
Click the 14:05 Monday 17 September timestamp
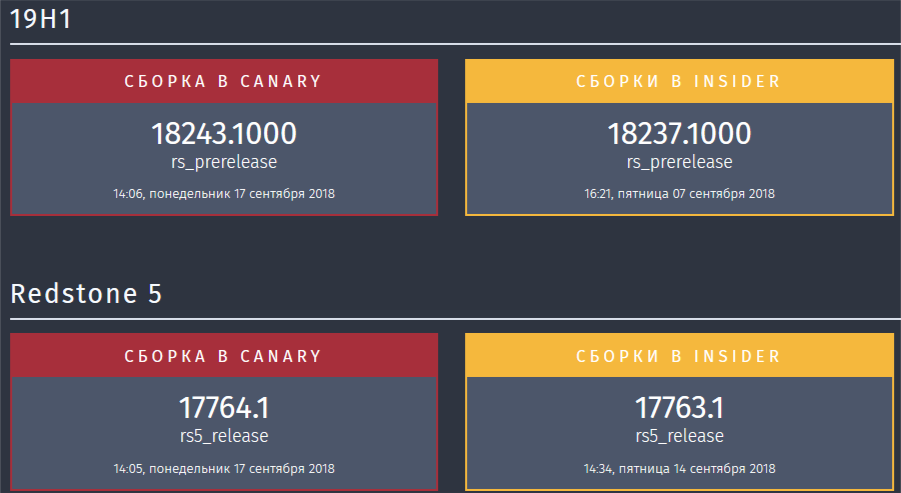tap(224, 468)
